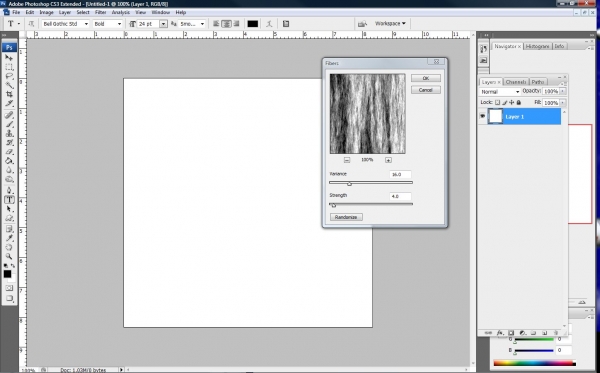Select the Healing Brush tool
This screenshot has height=373, width=600.
pyautogui.click(x=9, y=115)
